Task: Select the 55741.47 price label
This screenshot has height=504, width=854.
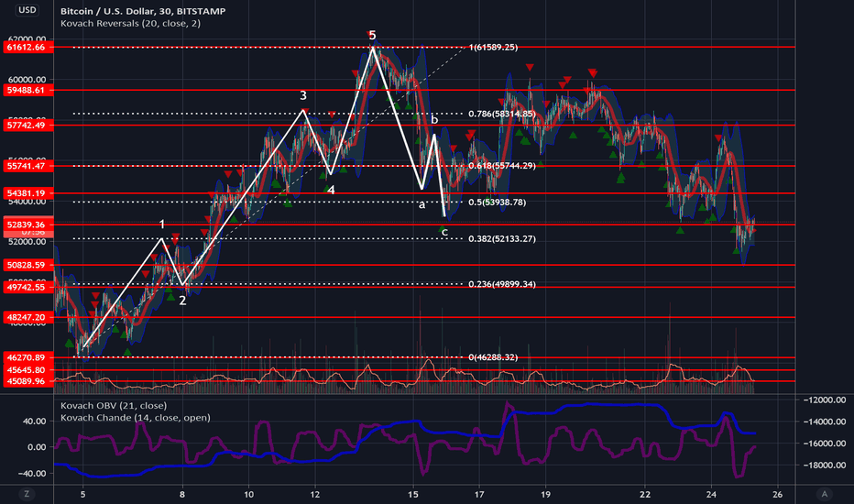Action: [x=28, y=166]
